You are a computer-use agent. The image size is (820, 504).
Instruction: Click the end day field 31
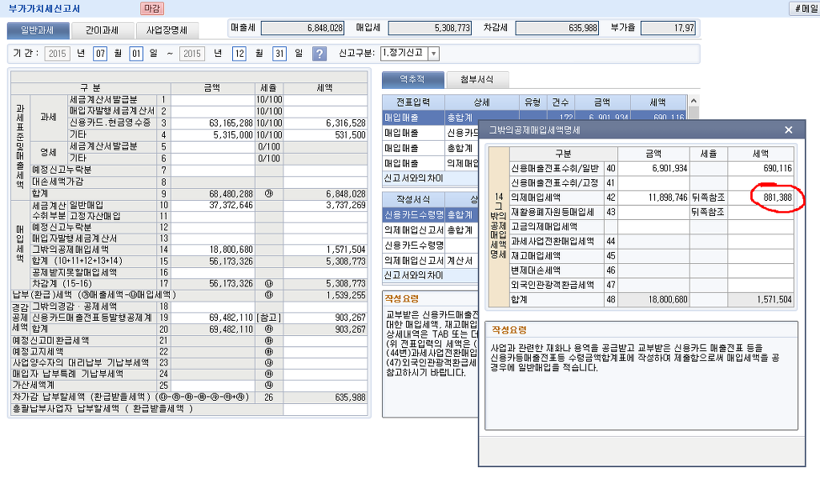pyautogui.click(x=279, y=54)
